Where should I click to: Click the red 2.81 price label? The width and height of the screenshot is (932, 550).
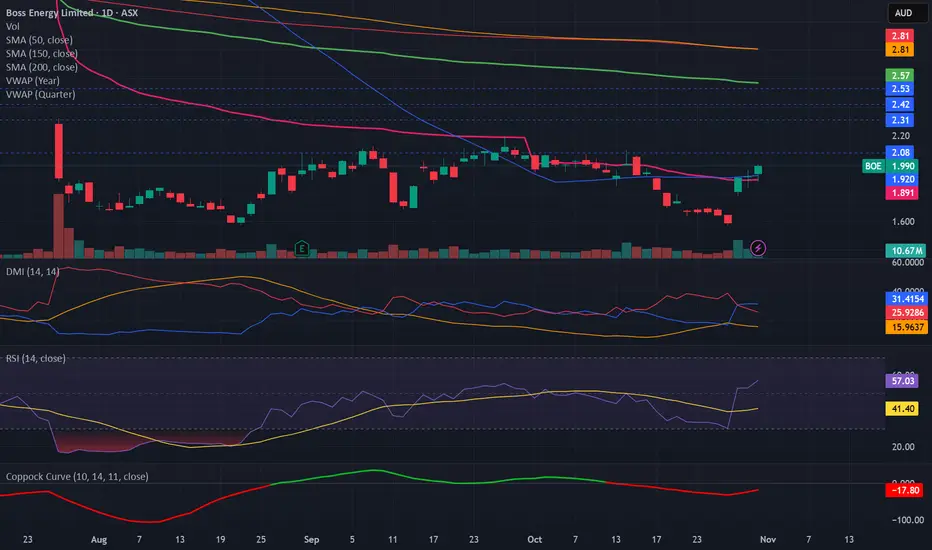(x=900, y=36)
